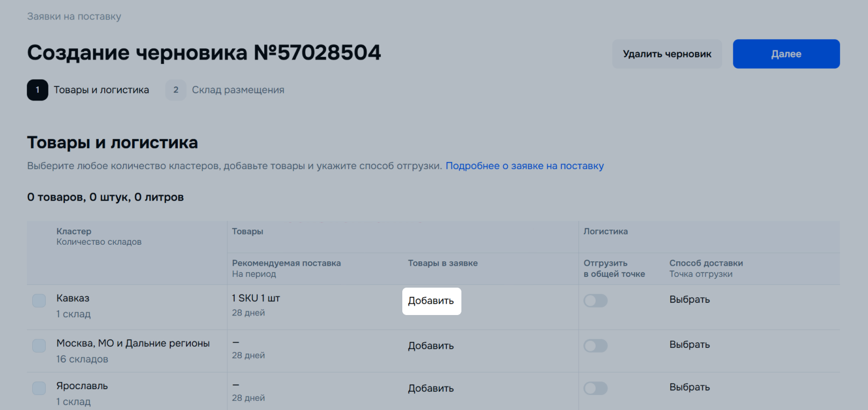Open Выбрать delivery option for Москва row
This screenshot has height=410, width=868.
click(x=690, y=345)
